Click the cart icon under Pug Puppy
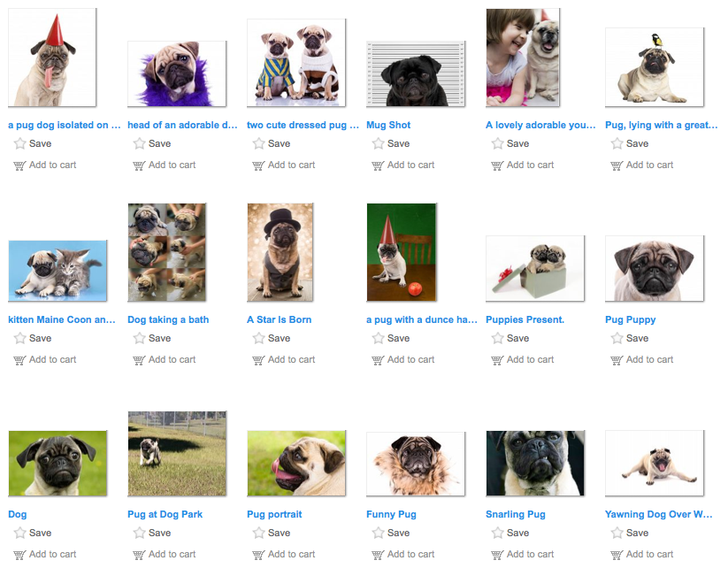Screen dimensions: 728x576 click(x=617, y=360)
